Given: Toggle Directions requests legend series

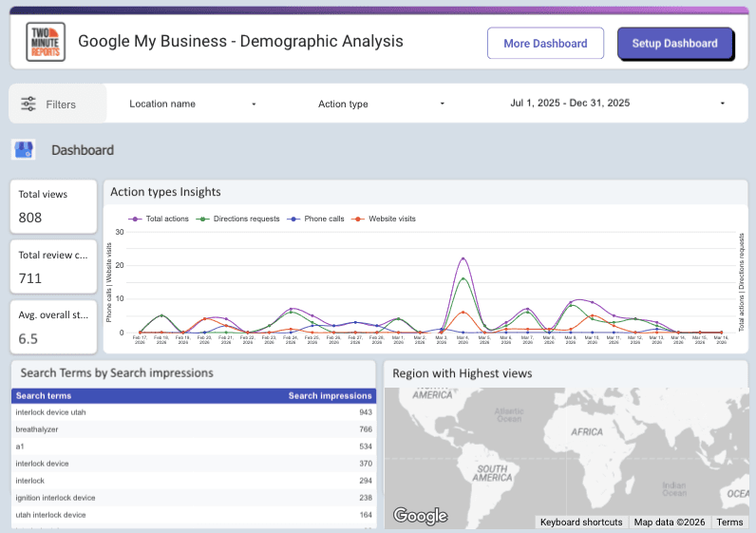Looking at the screenshot, I should pos(237,219).
